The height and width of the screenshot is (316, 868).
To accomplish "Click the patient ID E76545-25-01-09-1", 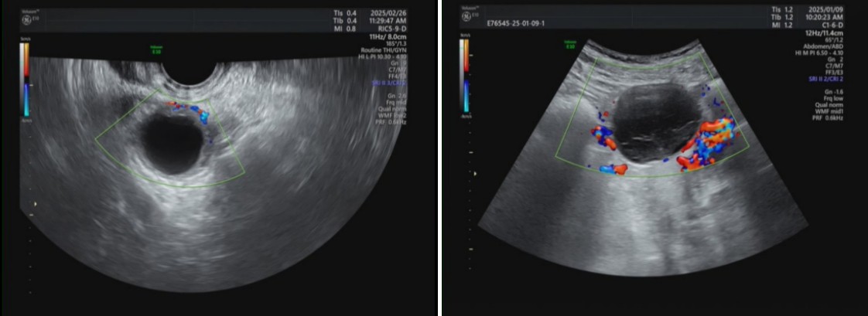I will pos(514,24).
